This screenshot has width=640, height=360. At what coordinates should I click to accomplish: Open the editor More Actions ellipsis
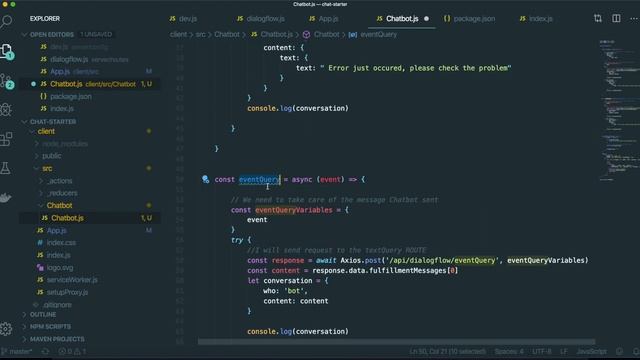click(634, 18)
